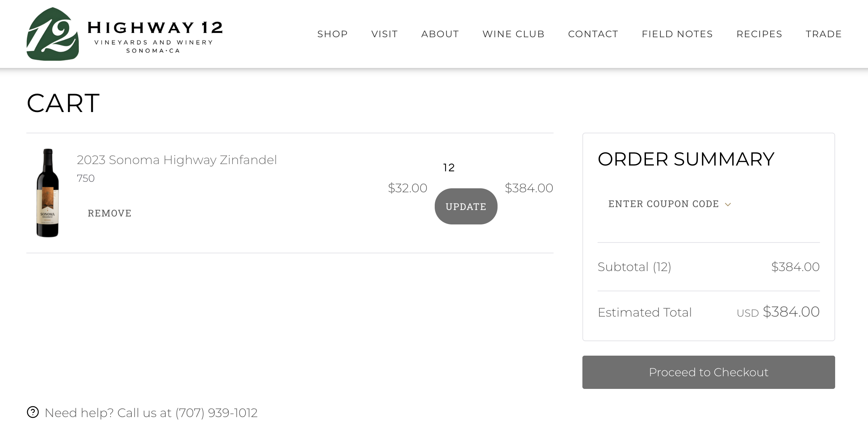
Task: Open Field Notes in navigation
Action: point(677,34)
